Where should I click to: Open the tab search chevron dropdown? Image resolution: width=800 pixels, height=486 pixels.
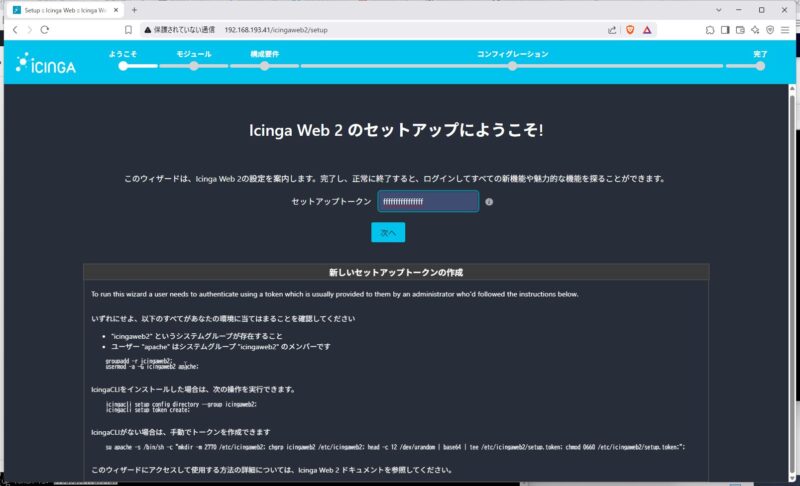(x=718, y=10)
